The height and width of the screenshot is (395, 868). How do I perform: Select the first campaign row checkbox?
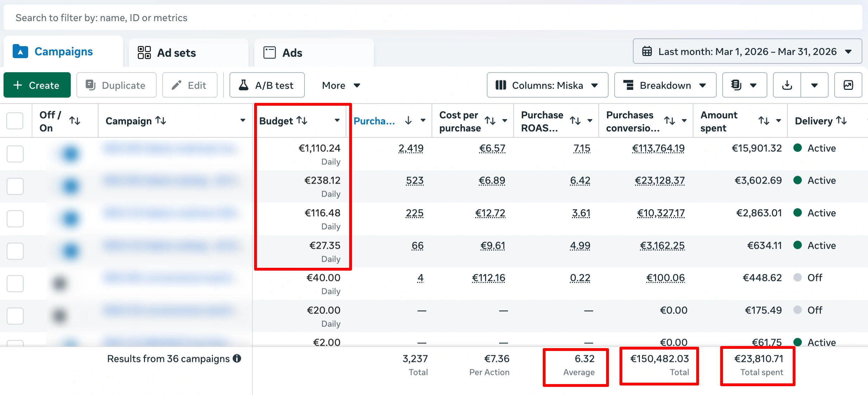(x=15, y=154)
